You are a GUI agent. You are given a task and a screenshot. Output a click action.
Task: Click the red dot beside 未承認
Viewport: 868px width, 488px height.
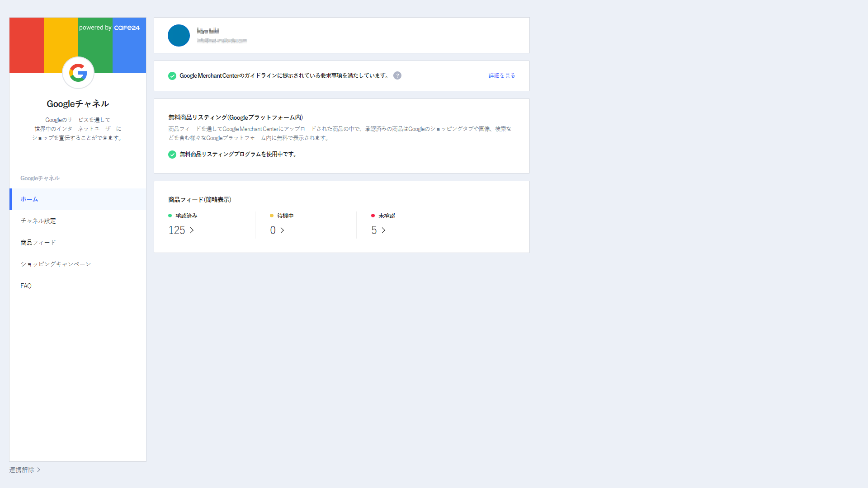point(373,216)
